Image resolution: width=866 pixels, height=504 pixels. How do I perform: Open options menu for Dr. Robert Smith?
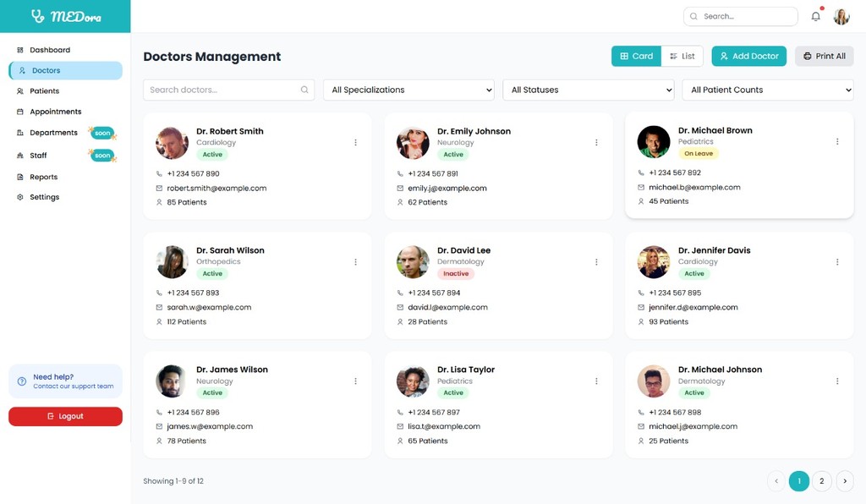pos(356,142)
